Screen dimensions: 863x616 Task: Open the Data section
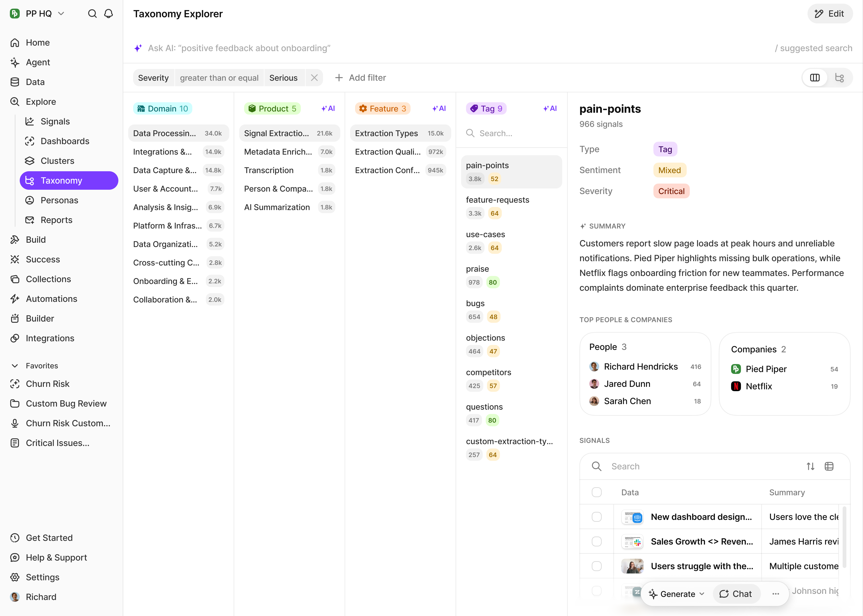click(x=61, y=82)
